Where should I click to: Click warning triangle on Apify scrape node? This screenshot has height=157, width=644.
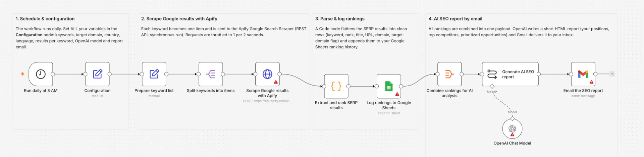coord(276,82)
